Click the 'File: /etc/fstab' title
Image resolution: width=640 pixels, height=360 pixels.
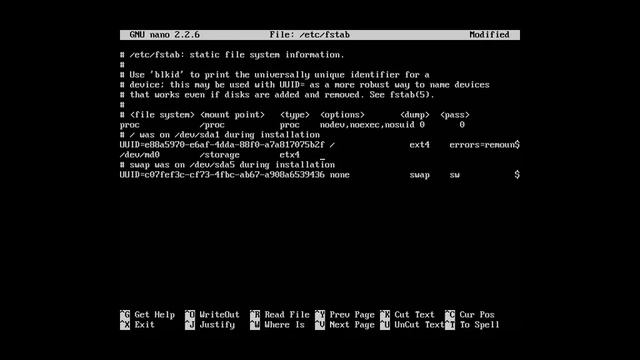(x=310, y=35)
